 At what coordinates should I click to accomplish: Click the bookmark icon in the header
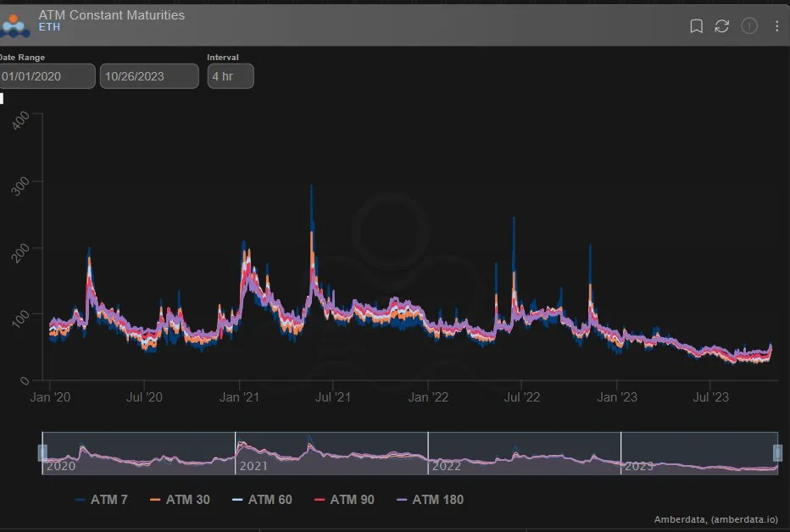tap(696, 25)
